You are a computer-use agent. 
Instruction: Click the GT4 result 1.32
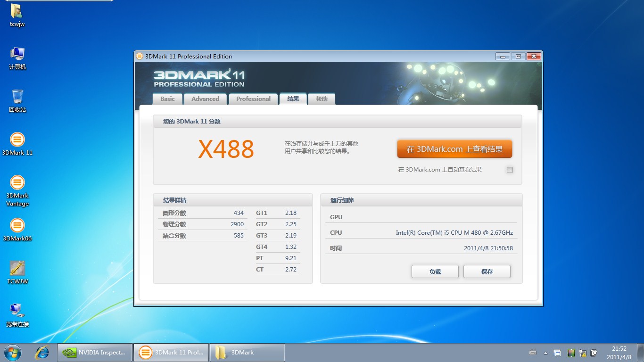(x=291, y=247)
